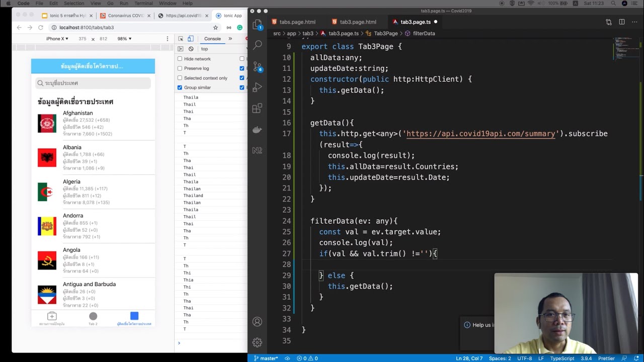This screenshot has width=644, height=362.
Task: Select the third tab in the app tab bar
Action: point(134,318)
